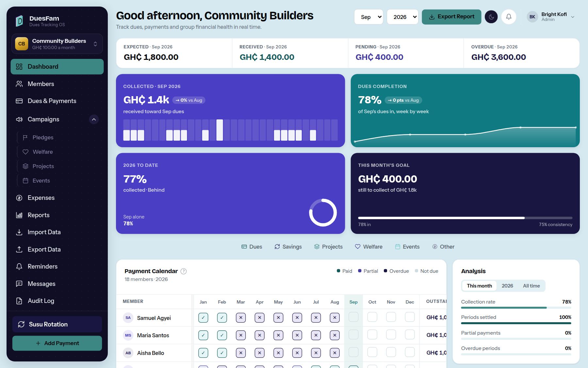The height and width of the screenshot is (368, 588).
Task: Click the Campaigns megaphone icon
Action: click(19, 119)
